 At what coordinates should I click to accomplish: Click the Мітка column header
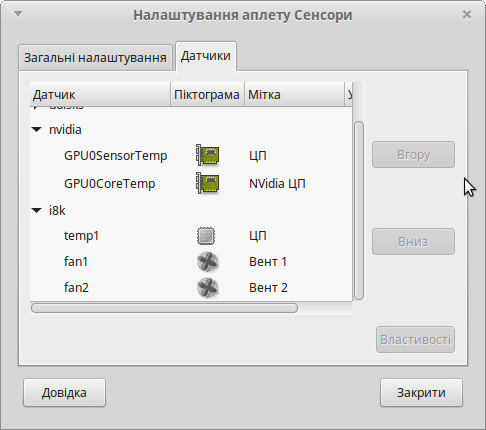pyautogui.click(x=294, y=95)
